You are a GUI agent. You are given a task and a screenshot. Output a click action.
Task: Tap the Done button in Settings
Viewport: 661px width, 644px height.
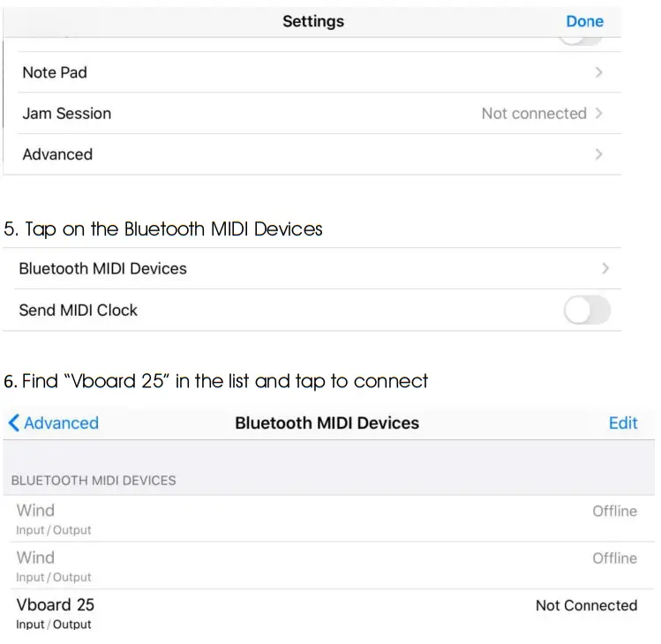[x=584, y=21]
